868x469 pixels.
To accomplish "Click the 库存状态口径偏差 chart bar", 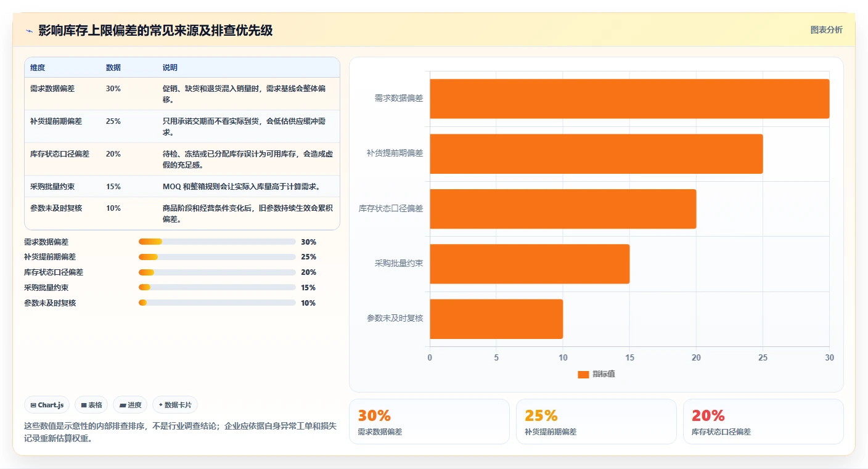I will click(x=563, y=208).
